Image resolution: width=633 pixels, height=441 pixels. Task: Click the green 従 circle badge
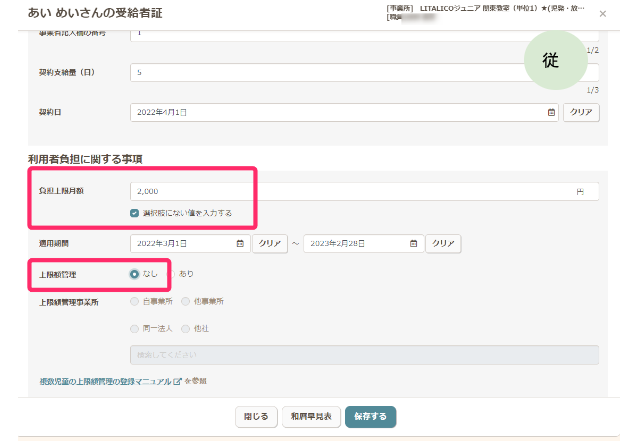(549, 60)
